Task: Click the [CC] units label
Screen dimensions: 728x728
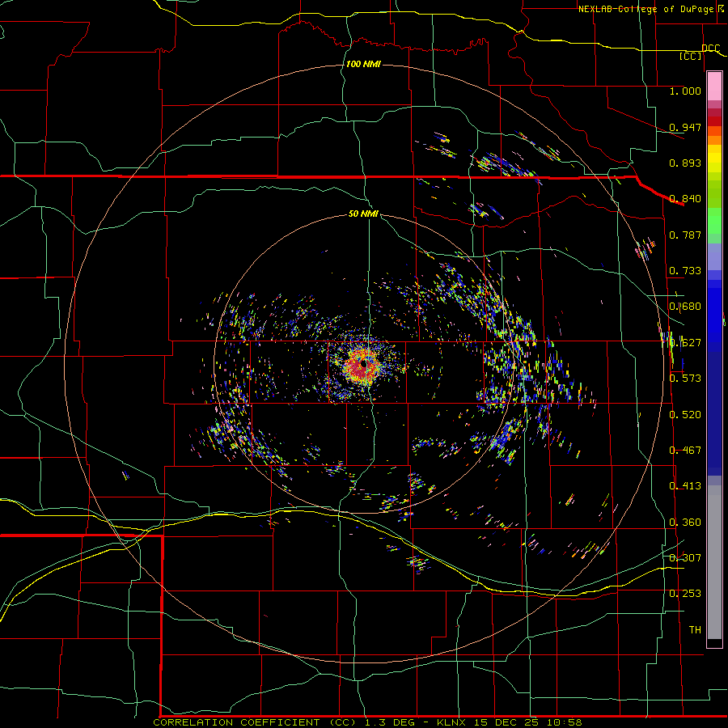Action: (691, 56)
